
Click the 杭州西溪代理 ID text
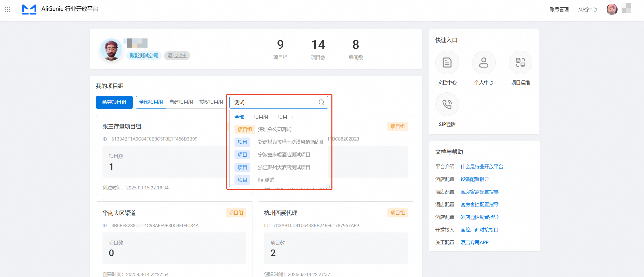311,226
